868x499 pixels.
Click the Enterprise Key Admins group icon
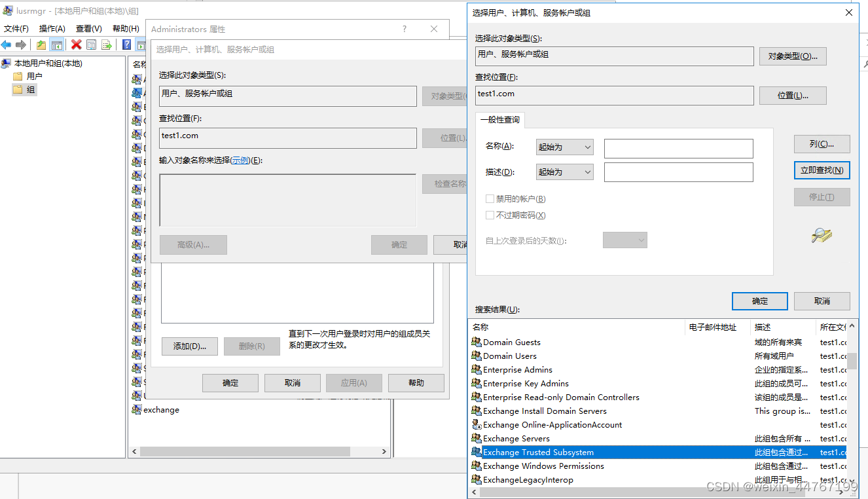click(x=477, y=383)
